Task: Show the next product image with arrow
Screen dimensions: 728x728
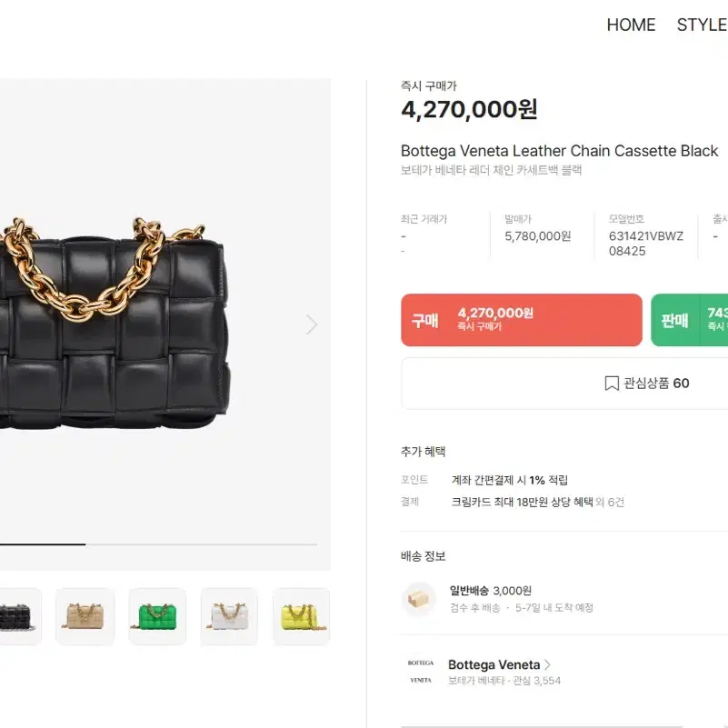Action: [x=312, y=324]
